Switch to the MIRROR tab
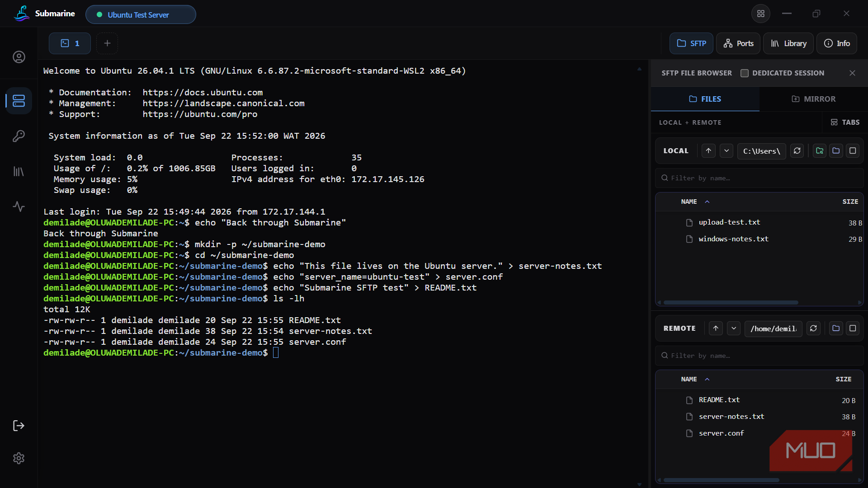Image resolution: width=868 pixels, height=488 pixels. tap(813, 99)
